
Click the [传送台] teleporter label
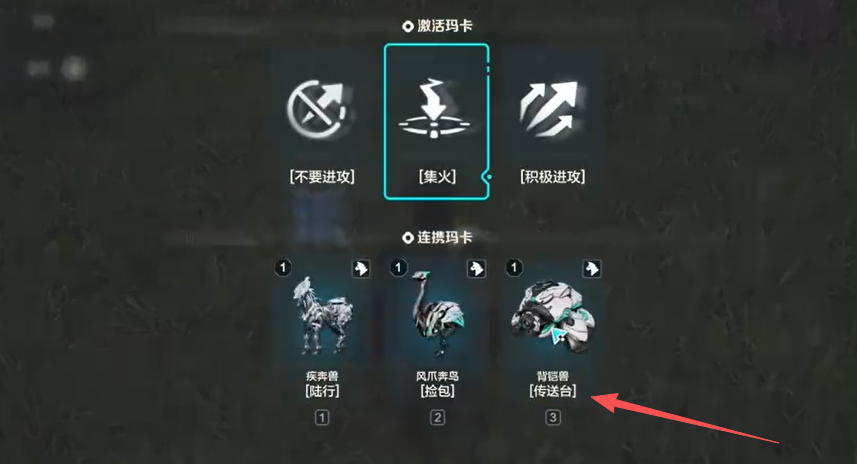click(x=553, y=391)
